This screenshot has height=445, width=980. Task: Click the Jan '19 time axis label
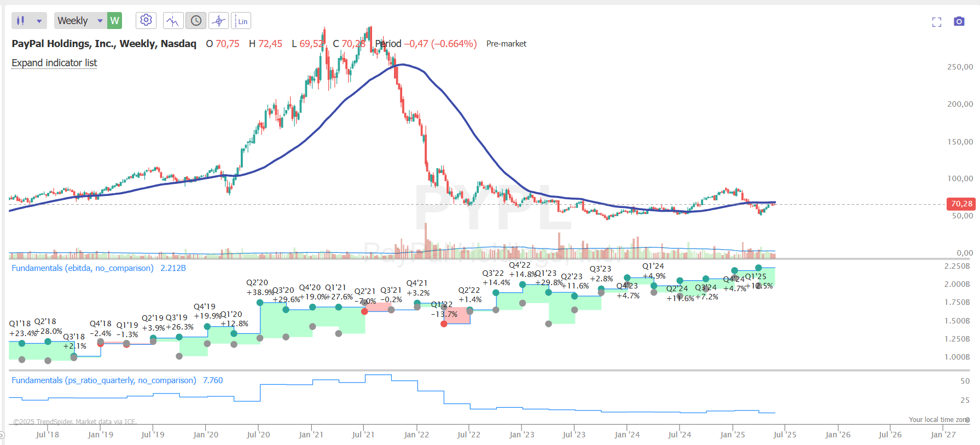click(x=100, y=435)
